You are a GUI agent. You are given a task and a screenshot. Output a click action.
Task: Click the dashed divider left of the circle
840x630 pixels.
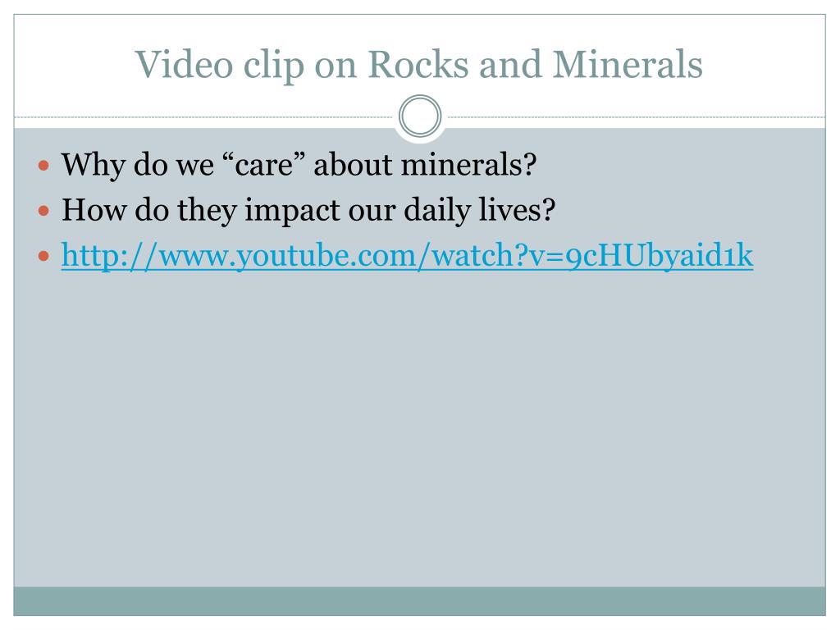point(203,116)
